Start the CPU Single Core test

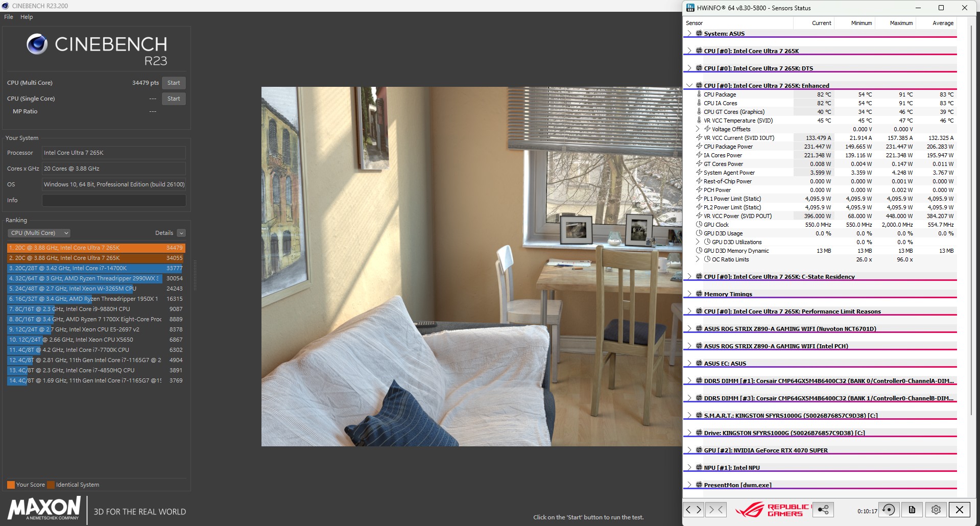(174, 99)
